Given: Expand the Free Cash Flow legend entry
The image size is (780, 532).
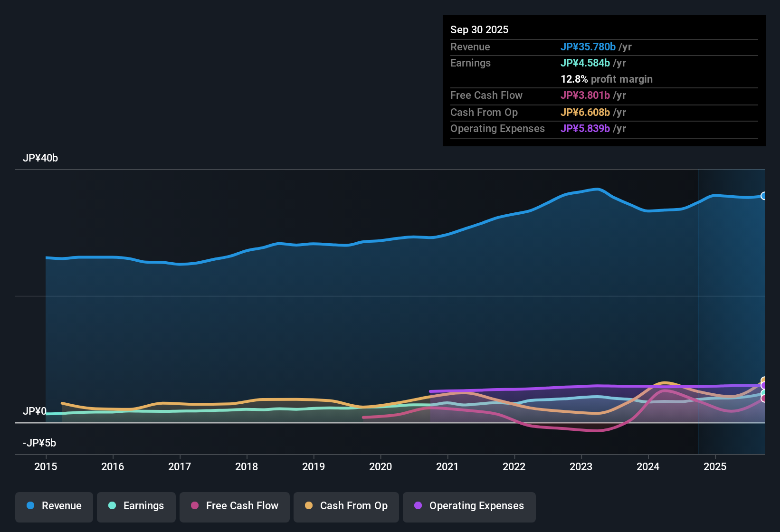Looking at the screenshot, I should pos(234,506).
